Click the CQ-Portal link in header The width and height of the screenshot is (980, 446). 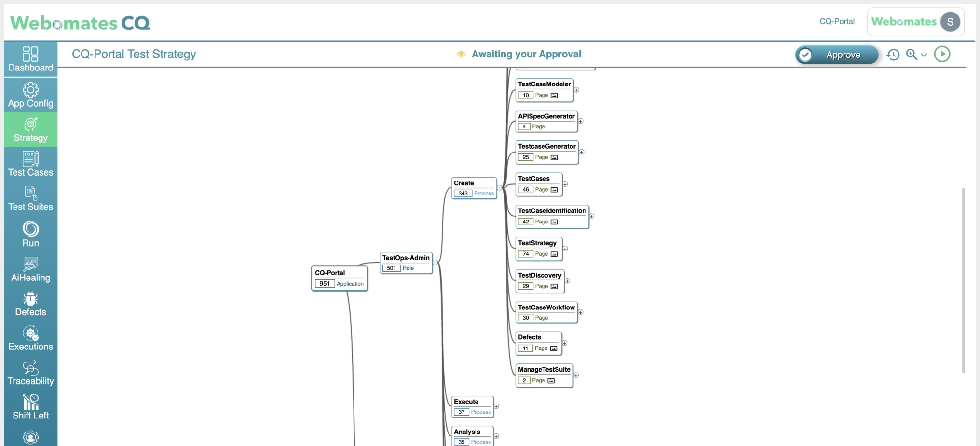click(837, 21)
